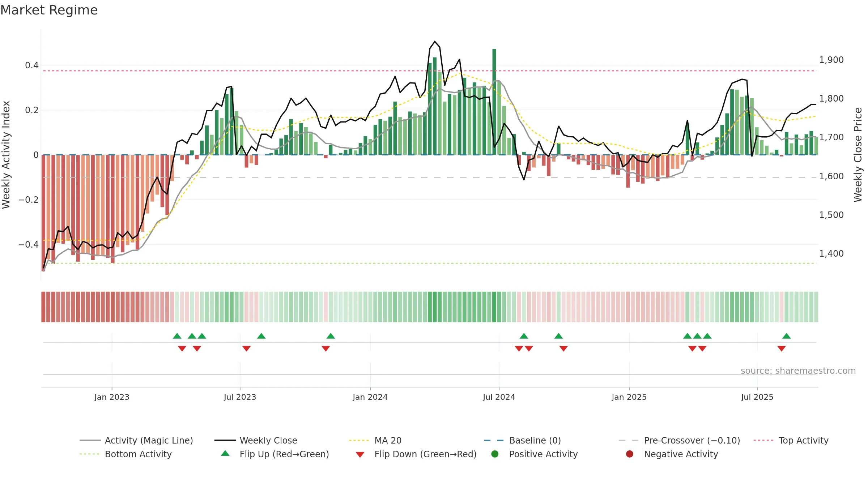Viewport: 868px width, 488px height.
Task: Click the Flip Down legend red triangle icon
Action: point(360,455)
